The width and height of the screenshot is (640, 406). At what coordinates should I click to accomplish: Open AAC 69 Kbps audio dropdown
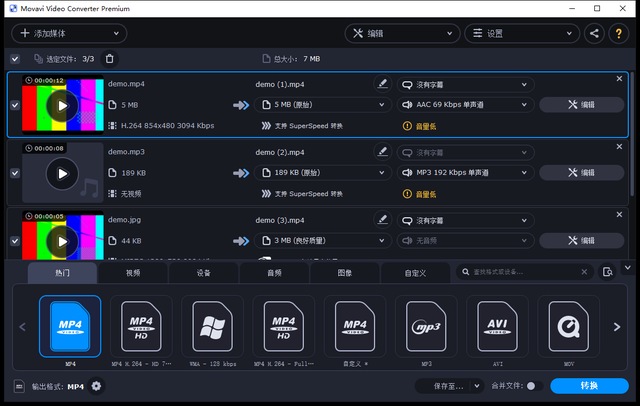[465, 105]
